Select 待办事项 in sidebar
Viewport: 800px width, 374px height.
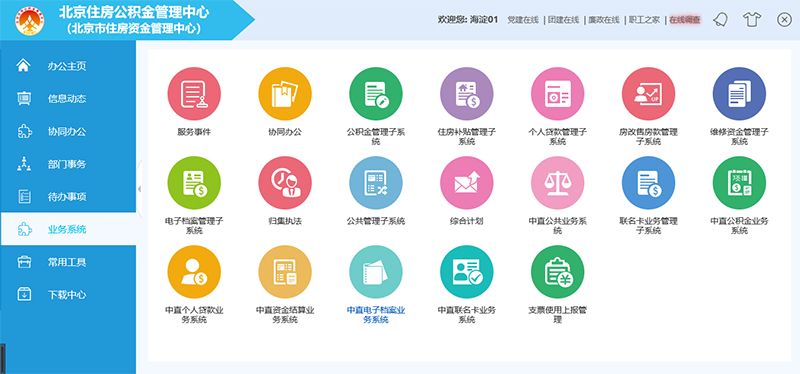68,196
